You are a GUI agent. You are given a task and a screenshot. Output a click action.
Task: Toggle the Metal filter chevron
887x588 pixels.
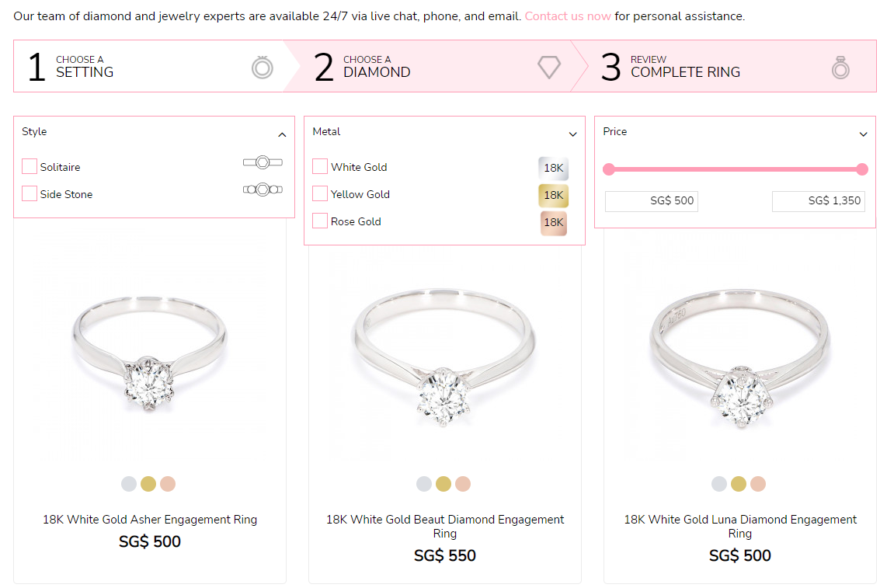[x=573, y=134]
